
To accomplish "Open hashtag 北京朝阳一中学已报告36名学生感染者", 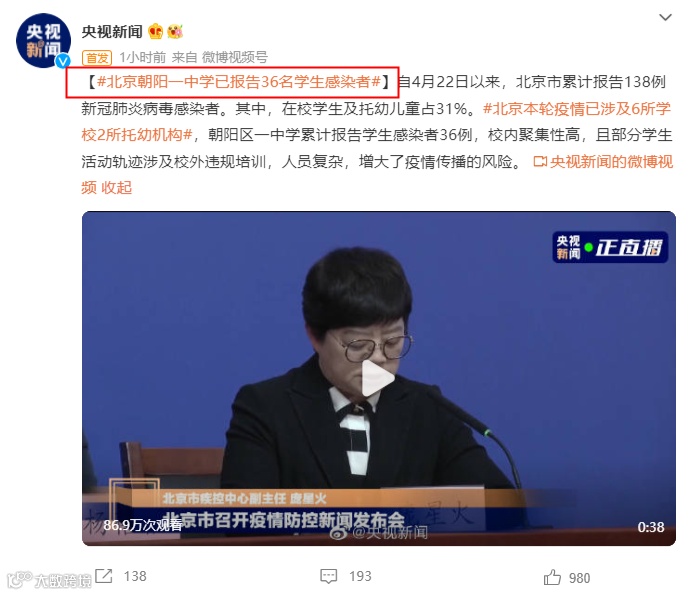I will click(x=238, y=82).
